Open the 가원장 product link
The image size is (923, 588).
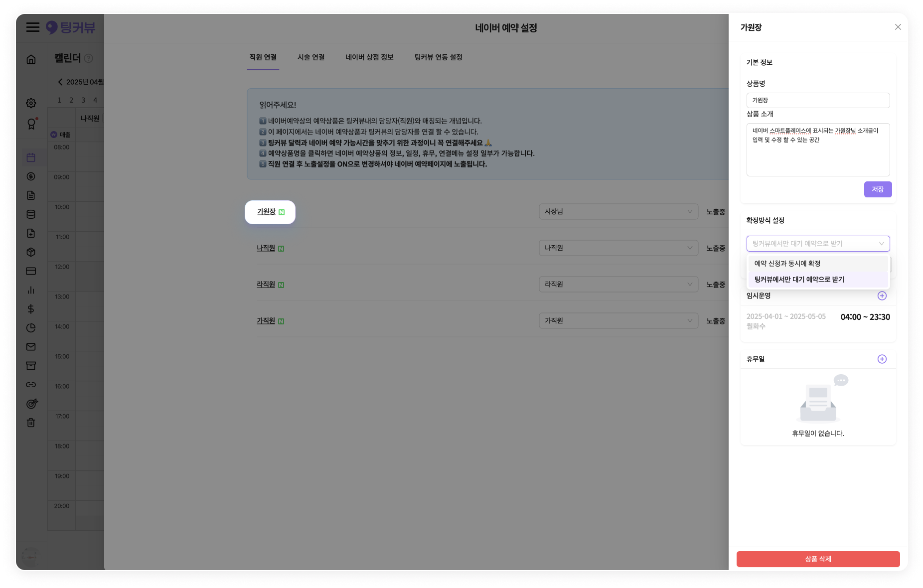[x=266, y=212]
